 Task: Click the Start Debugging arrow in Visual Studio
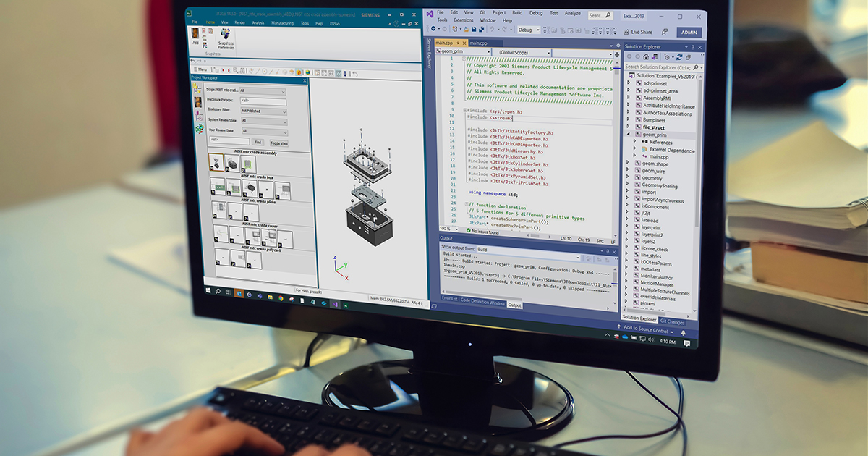coord(546,30)
